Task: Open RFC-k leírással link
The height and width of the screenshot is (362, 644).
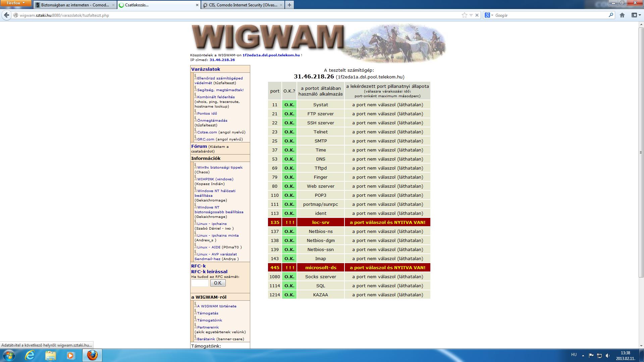Action: (209, 271)
